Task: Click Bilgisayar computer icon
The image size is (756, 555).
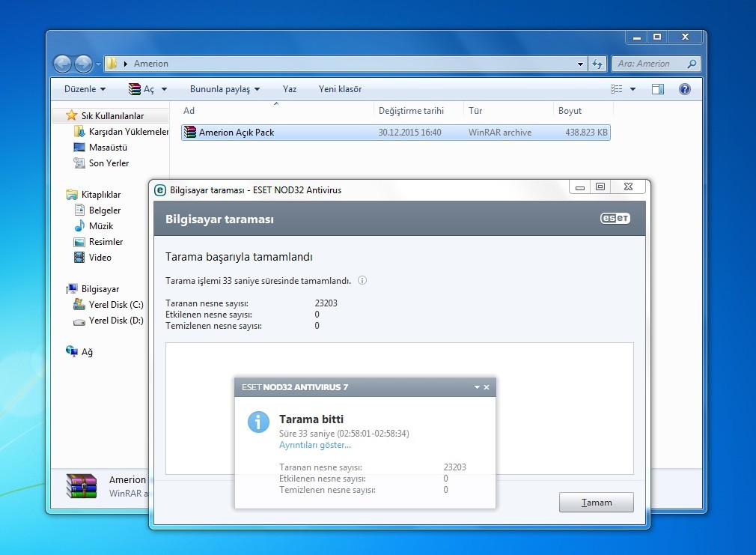Action: pyautogui.click(x=71, y=288)
